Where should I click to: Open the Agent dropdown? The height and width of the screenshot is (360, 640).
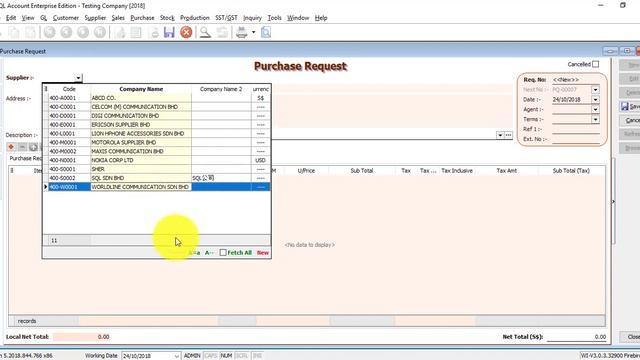pos(596,109)
